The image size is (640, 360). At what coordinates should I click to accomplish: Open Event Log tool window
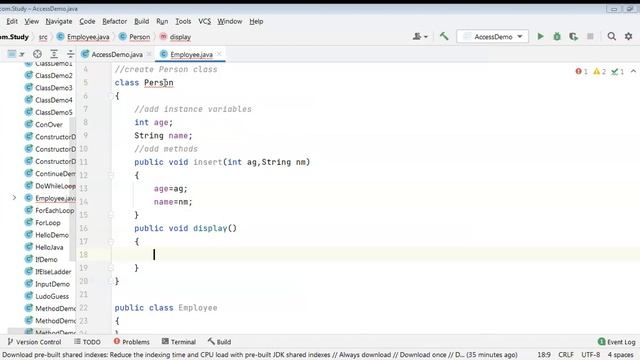tap(617, 342)
